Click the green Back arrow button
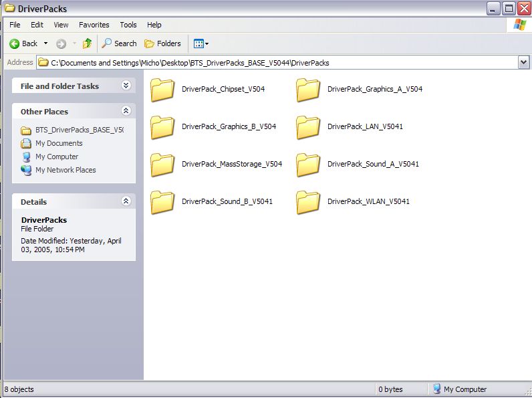 pyautogui.click(x=14, y=43)
